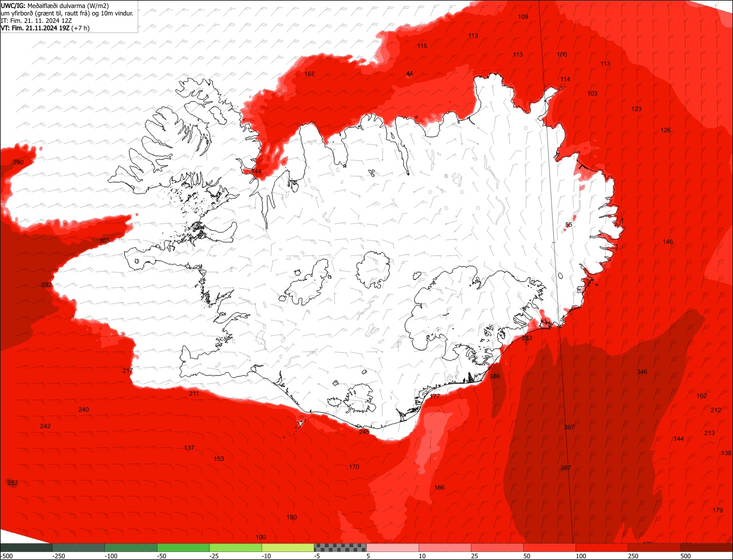Viewport: 733px width, 560px height.
Task: Select the pale pink legend swatch between 5 and 10
Action: coord(393,548)
